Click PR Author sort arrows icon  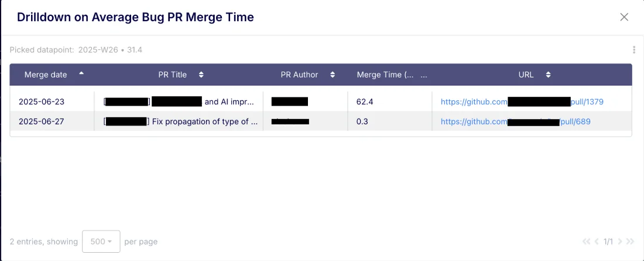[x=333, y=75]
